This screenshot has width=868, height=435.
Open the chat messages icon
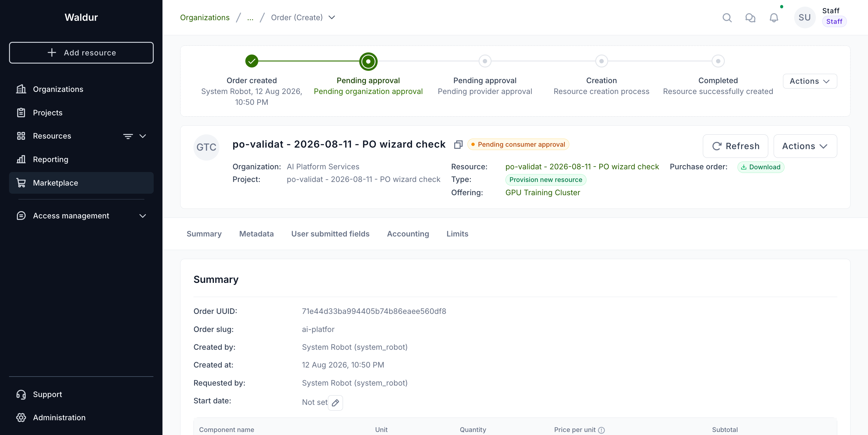point(750,17)
